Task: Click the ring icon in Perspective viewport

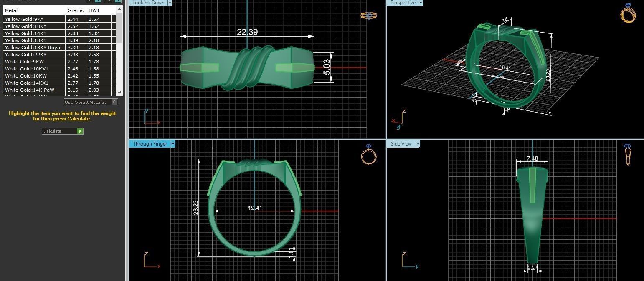Action: [628, 13]
